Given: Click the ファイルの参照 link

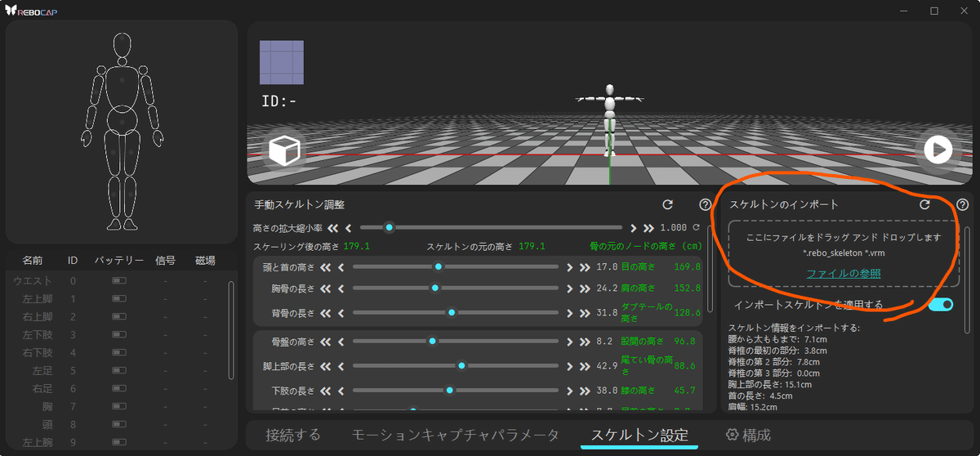Looking at the screenshot, I should point(844,274).
